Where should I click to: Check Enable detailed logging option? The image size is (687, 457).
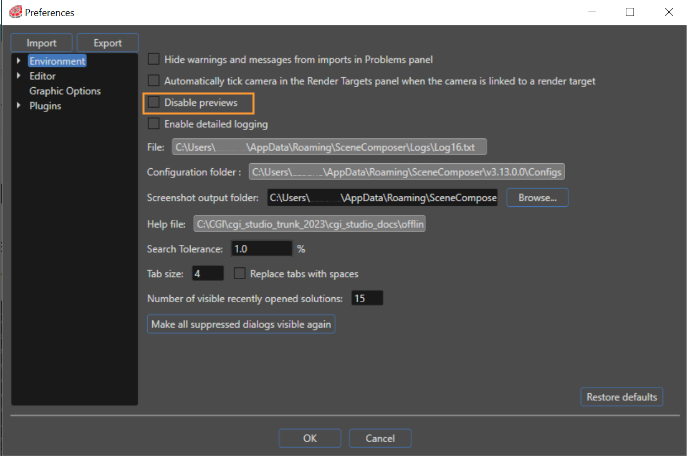(x=153, y=124)
